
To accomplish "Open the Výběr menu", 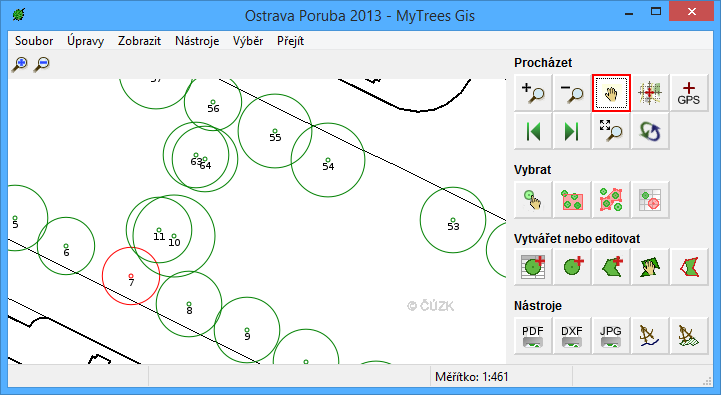I will pos(248,41).
